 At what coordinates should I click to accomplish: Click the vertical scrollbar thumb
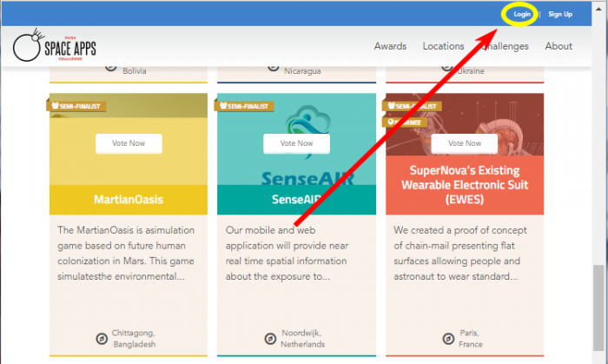(x=598, y=308)
